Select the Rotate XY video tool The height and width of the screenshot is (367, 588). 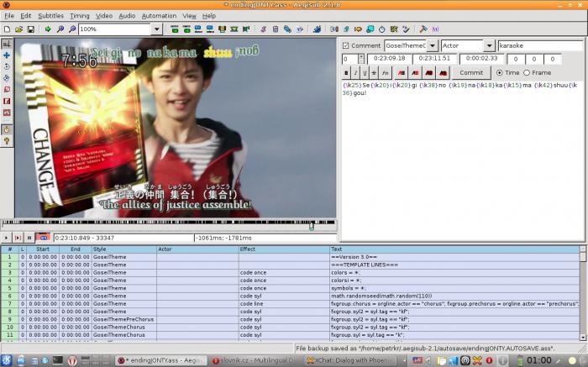pos(7,78)
